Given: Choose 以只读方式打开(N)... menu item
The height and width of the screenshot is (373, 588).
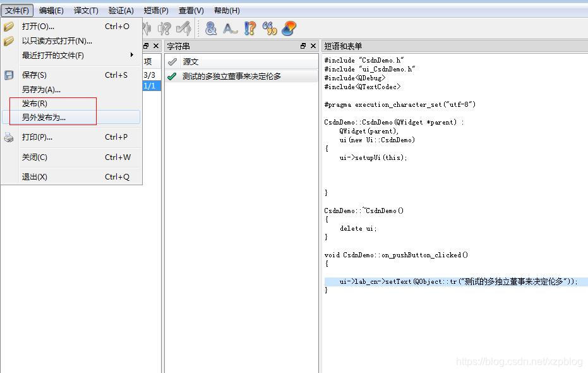Looking at the screenshot, I should tap(71, 40).
